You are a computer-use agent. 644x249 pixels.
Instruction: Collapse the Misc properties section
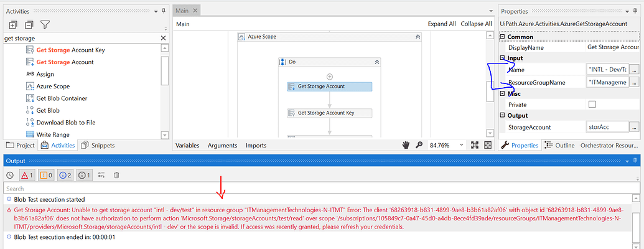click(x=502, y=93)
